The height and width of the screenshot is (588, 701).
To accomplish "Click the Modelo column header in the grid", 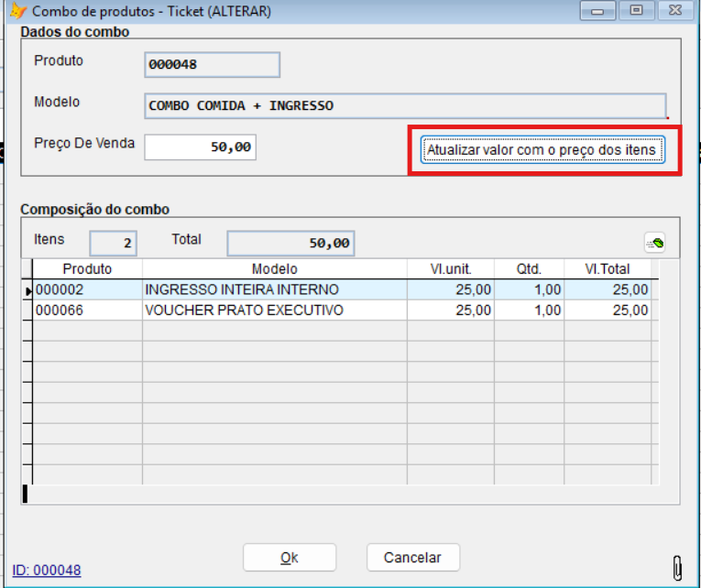I will [x=274, y=268].
